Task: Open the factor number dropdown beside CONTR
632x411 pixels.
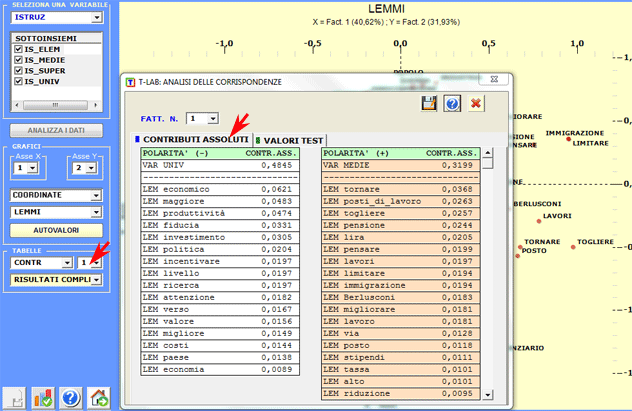Action: (x=96, y=263)
